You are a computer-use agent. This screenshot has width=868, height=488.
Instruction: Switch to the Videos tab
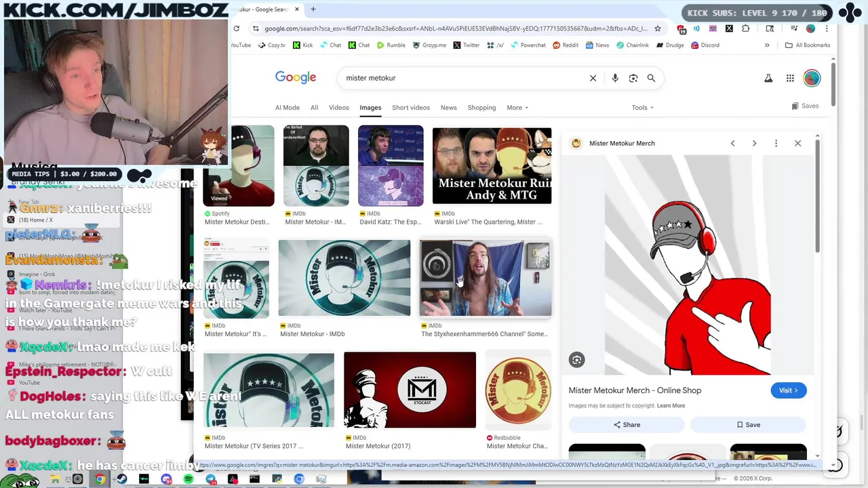tap(339, 108)
